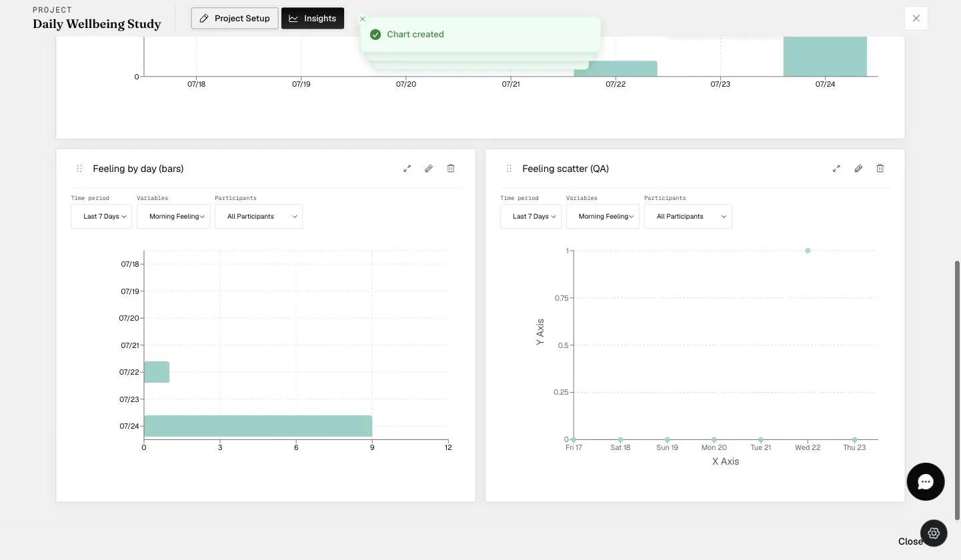
Task: Grab the Feeling scatter (QA) drag handle
Action: pyautogui.click(x=509, y=169)
